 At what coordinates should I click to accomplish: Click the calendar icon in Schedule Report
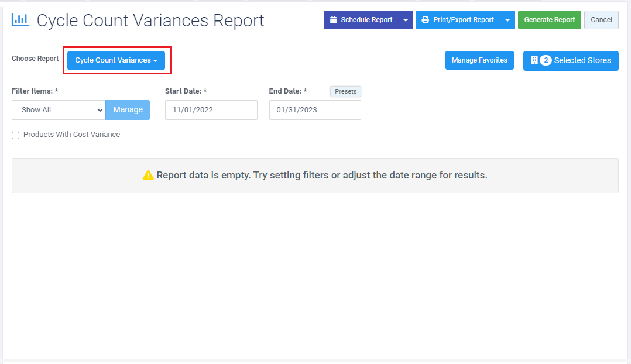(x=333, y=20)
